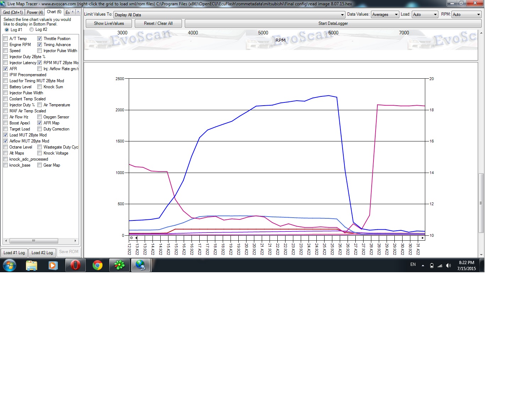This screenshot has height=397, width=532.
Task: Expand the Limit Values To dropdown
Action: point(342,15)
